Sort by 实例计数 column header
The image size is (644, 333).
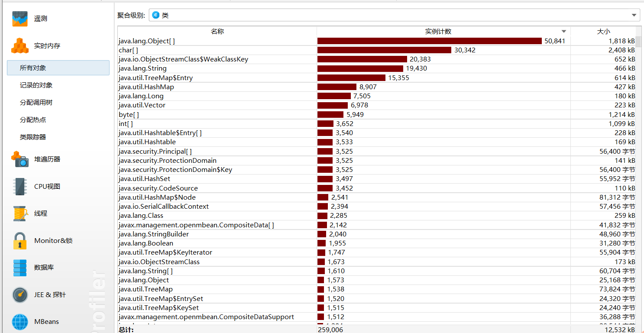[x=443, y=32]
